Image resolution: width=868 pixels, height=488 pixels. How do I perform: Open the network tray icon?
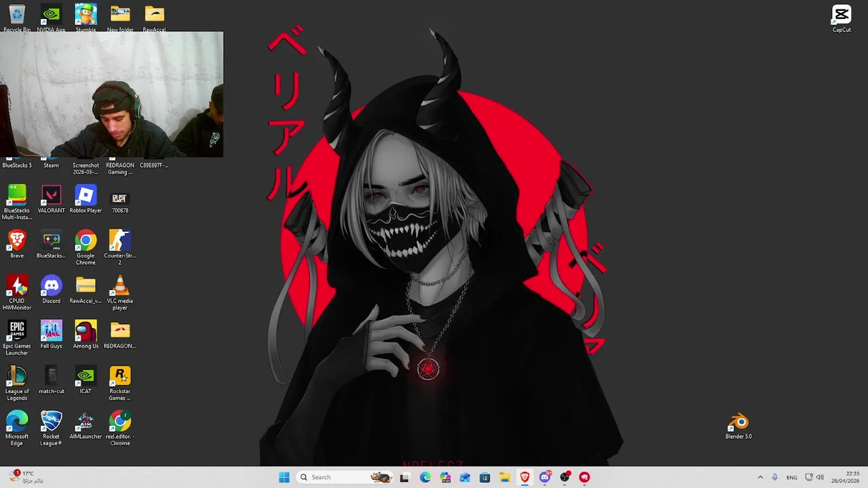coord(809,477)
